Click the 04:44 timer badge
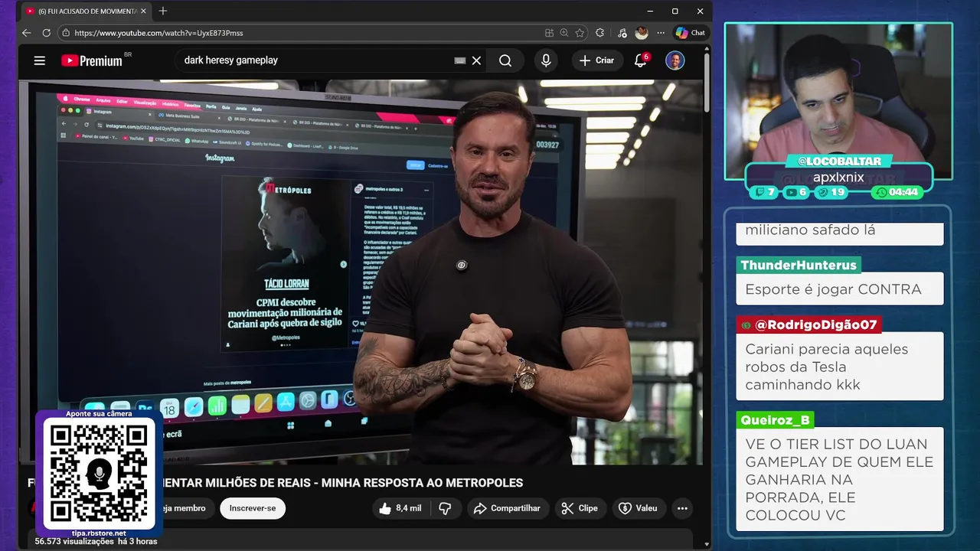 pyautogui.click(x=897, y=192)
